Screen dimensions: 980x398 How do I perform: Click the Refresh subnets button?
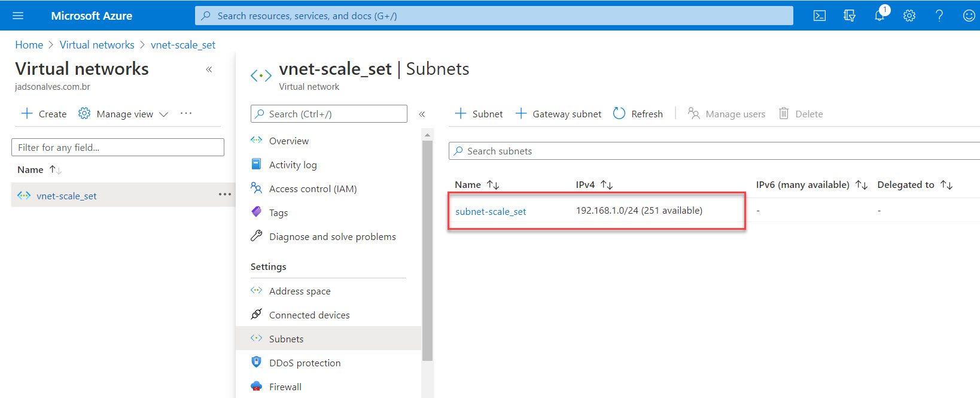[x=638, y=114]
